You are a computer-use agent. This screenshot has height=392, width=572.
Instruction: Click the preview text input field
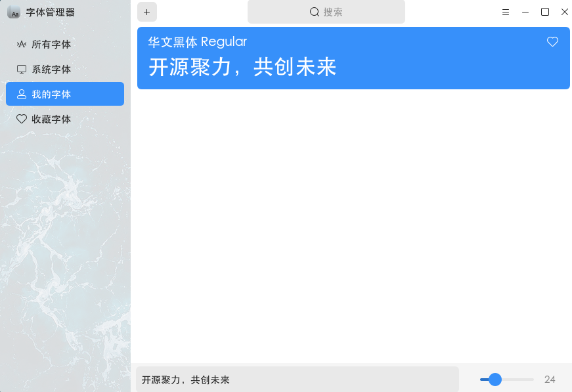(297, 380)
